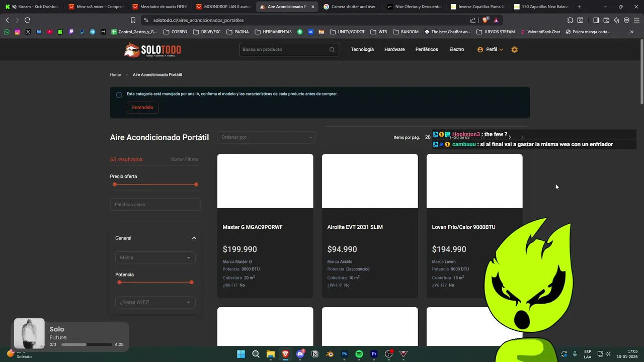Viewport: 644px width, 362px height.
Task: Open Notion from the taskbar
Action: [315, 354]
